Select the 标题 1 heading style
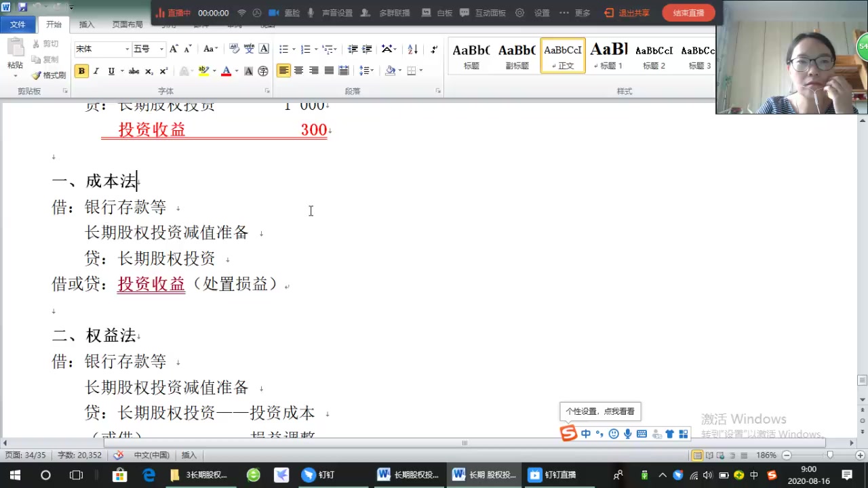 [x=608, y=56]
